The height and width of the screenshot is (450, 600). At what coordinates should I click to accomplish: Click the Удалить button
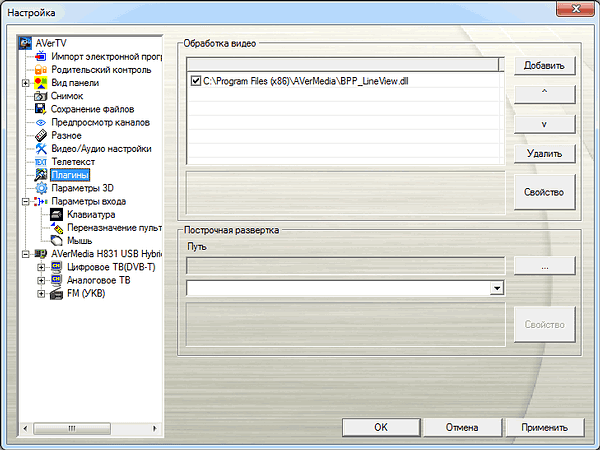545,154
